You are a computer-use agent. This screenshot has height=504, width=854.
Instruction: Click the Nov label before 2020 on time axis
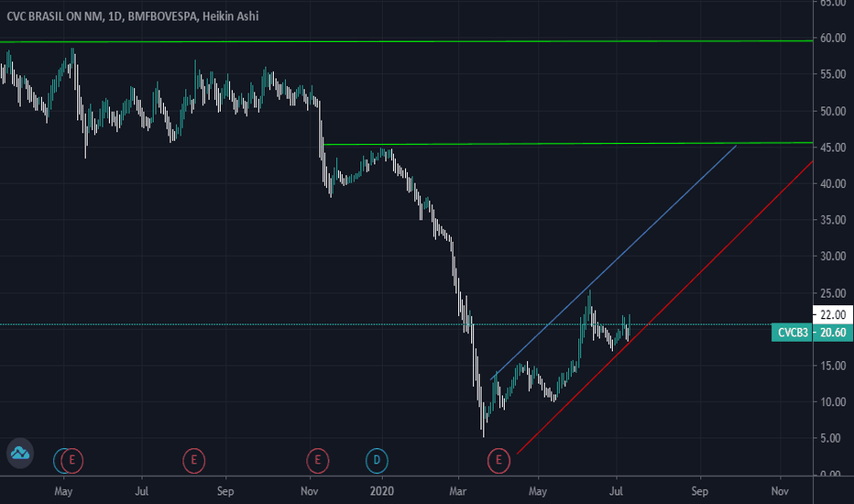(x=309, y=491)
